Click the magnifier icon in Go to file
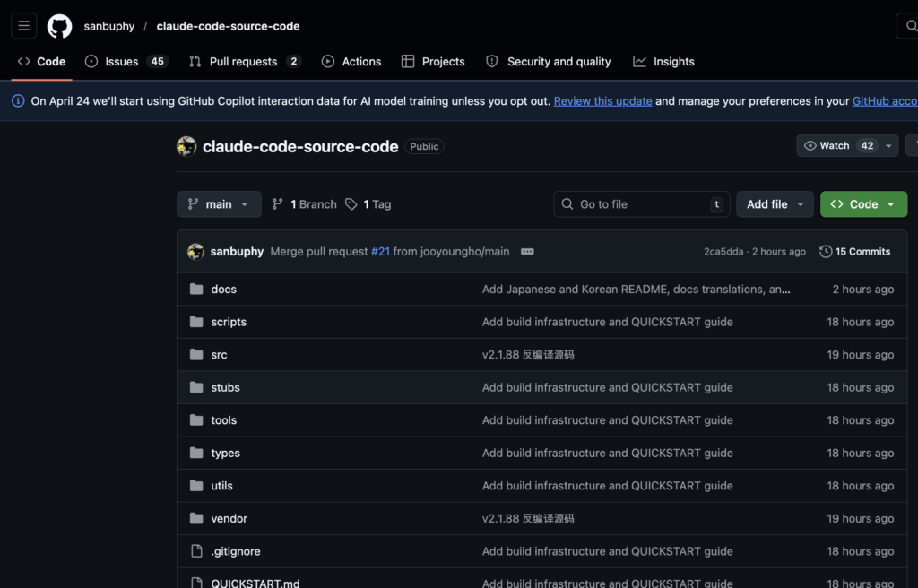This screenshot has width=918, height=588. (x=567, y=203)
